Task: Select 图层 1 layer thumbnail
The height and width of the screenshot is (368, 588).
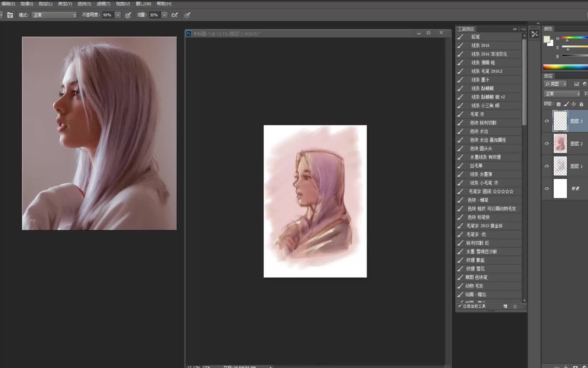Action: 560,166
